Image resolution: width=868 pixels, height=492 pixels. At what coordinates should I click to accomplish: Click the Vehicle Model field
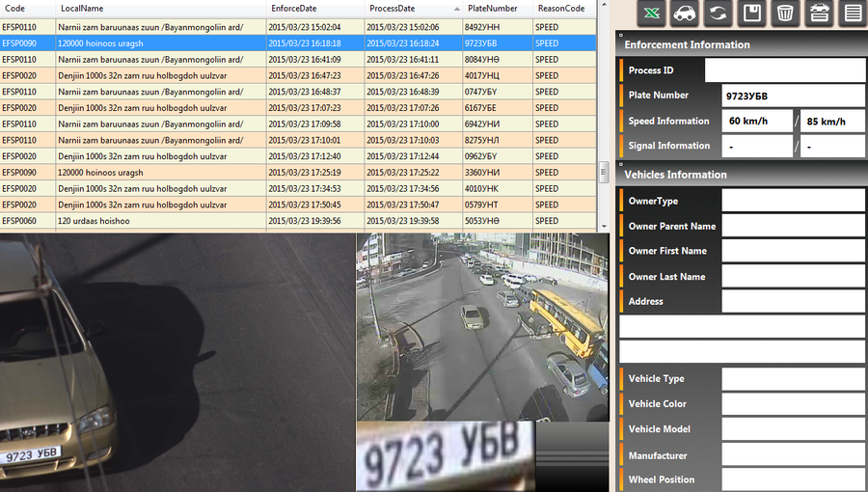coord(793,429)
